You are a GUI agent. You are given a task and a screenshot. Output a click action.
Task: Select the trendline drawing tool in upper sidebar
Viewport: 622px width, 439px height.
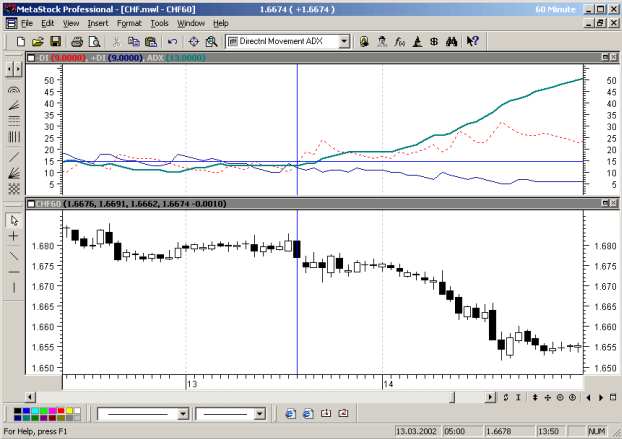tap(14, 157)
